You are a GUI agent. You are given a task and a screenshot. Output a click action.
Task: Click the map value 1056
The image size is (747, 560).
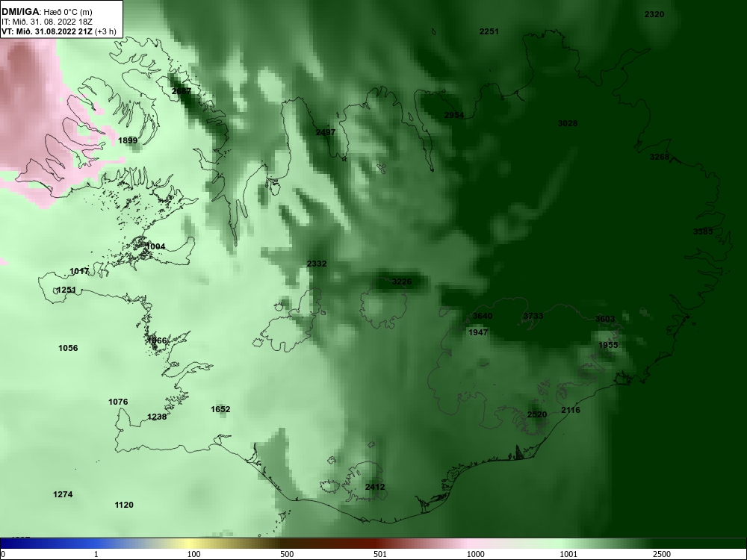(x=68, y=348)
